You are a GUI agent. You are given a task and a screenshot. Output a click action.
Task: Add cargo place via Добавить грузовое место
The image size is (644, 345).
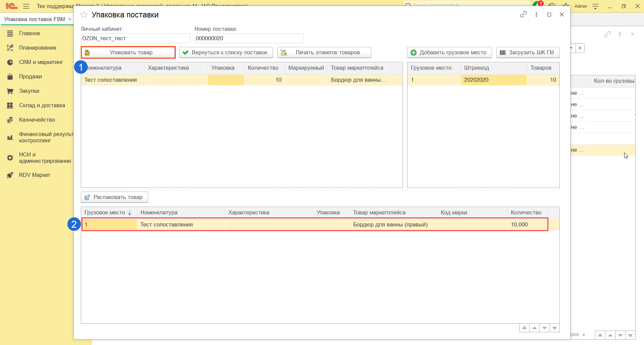(449, 53)
